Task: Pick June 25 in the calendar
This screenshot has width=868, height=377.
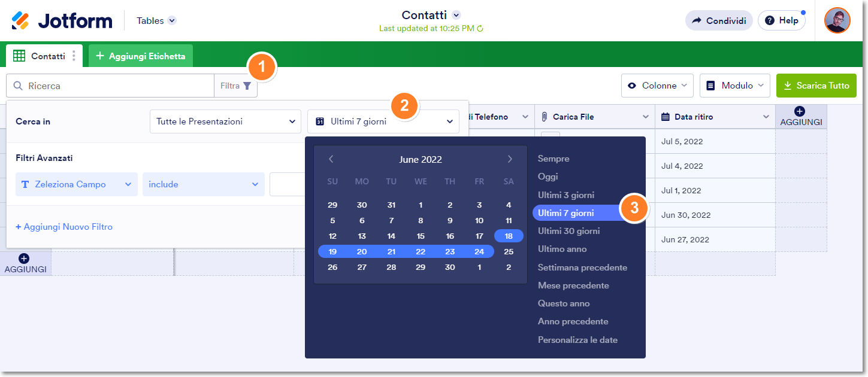Action: coord(509,252)
